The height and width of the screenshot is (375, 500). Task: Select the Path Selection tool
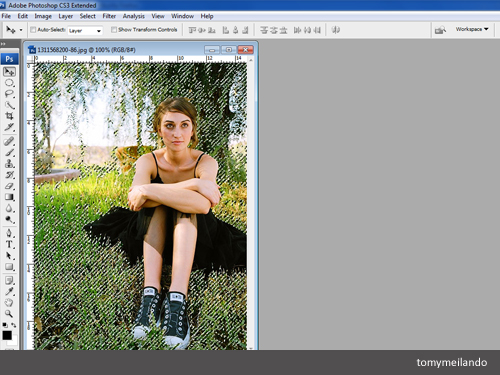point(9,256)
